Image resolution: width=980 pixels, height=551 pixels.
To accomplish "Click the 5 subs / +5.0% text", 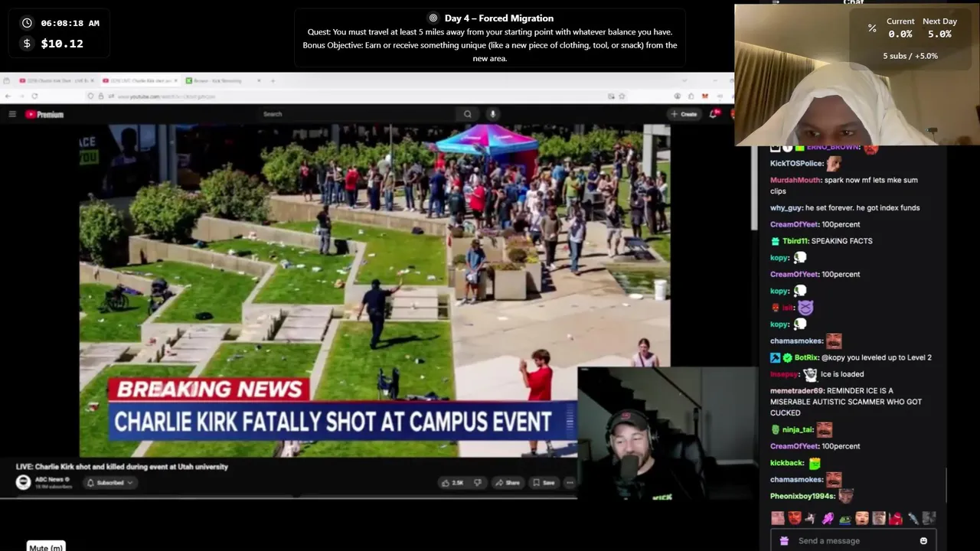I will click(x=910, y=56).
